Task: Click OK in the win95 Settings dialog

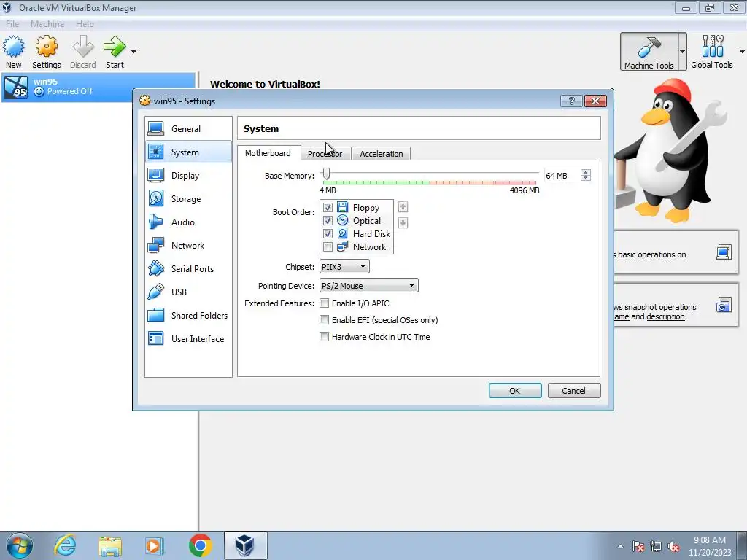Action: [x=515, y=391]
